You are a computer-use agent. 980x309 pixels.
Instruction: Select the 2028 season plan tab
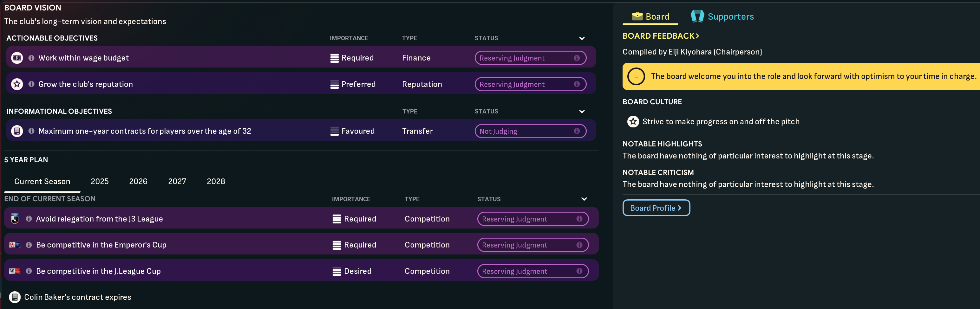click(216, 181)
